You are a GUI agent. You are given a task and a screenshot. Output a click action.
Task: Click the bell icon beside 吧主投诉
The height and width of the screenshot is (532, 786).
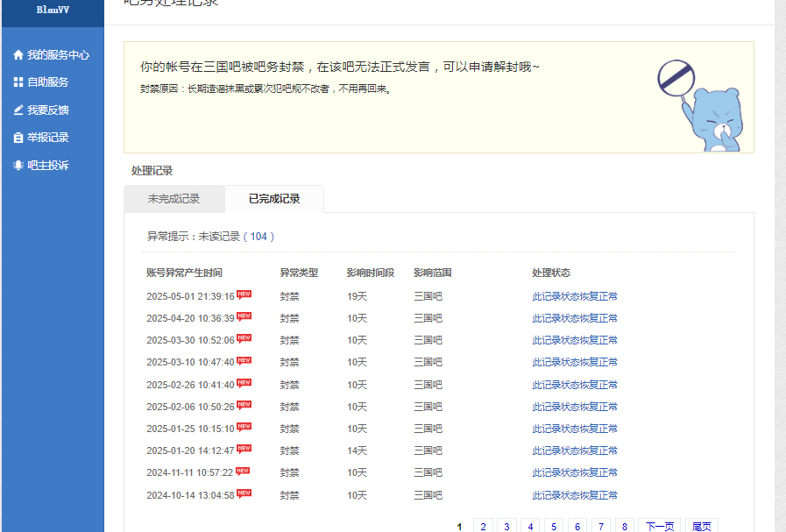pyautogui.click(x=18, y=166)
